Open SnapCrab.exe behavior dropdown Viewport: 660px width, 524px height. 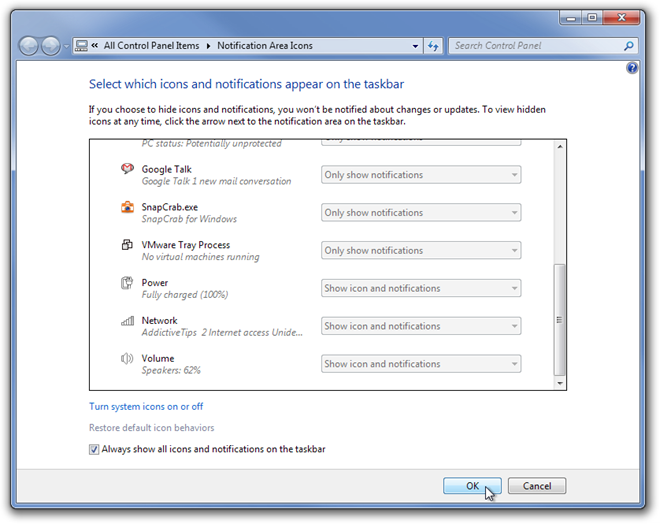click(421, 213)
